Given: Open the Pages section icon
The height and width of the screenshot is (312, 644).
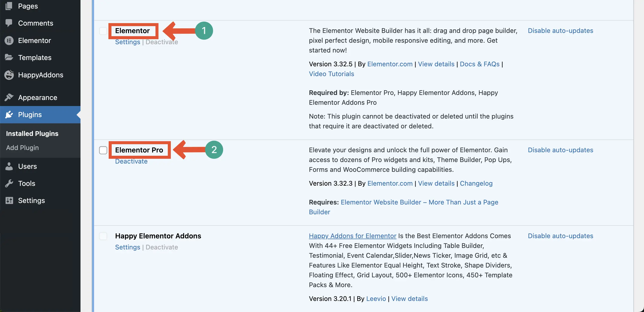Looking at the screenshot, I should click(9, 6).
